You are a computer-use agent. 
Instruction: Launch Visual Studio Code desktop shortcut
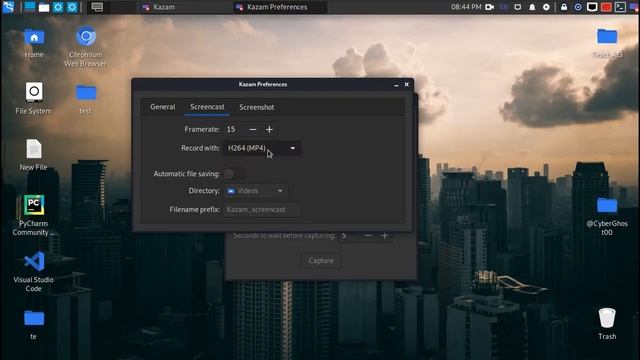(33, 271)
